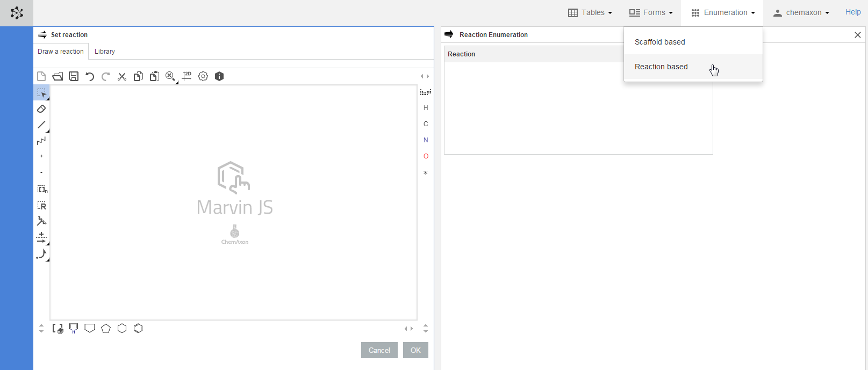Open the periodic table selector
Viewport: 868px width, 370px height.
pyautogui.click(x=426, y=92)
